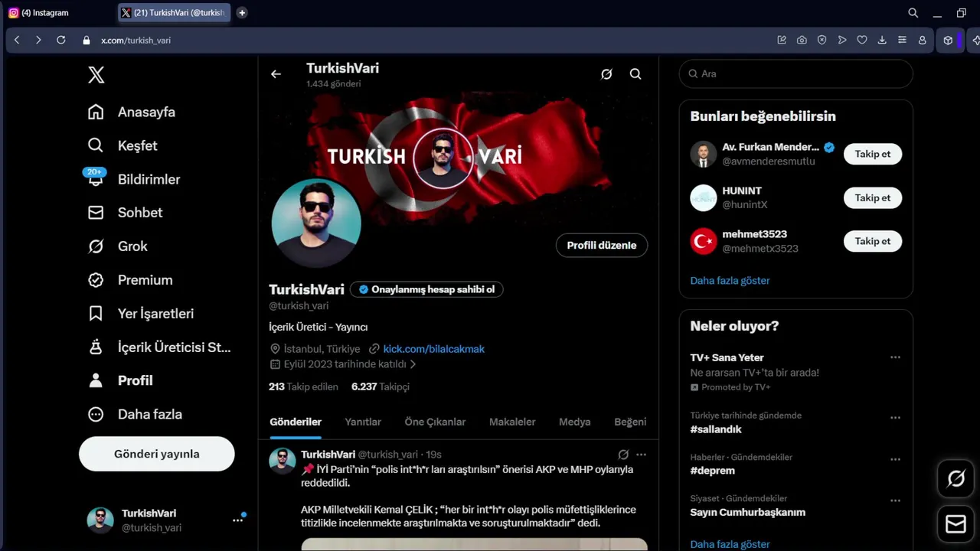980x551 pixels.
Task: Open Grok from the sidebar
Action: click(x=117, y=246)
